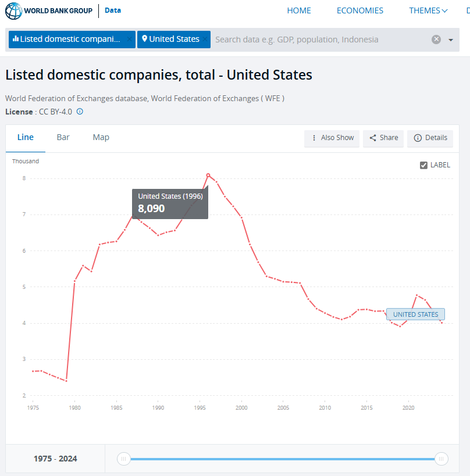Image resolution: width=470 pixels, height=476 pixels.
Task: Navigate to the ECONOMIES page
Action: [x=359, y=10]
